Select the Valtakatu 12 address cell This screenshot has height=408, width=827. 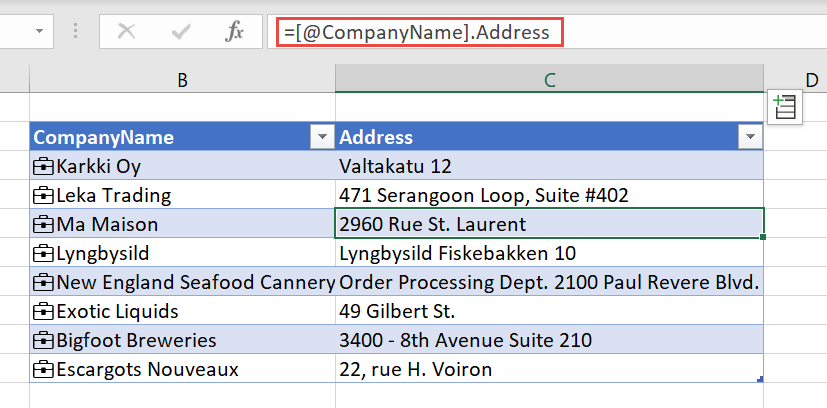[549, 166]
